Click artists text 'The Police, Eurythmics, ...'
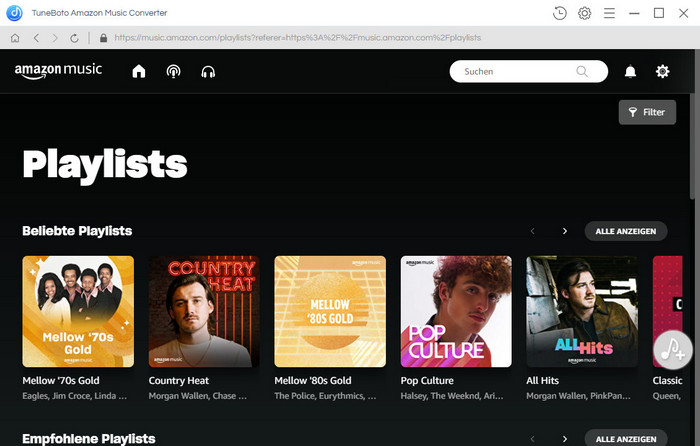Screen dimensions: 700x446 click(x=325, y=396)
